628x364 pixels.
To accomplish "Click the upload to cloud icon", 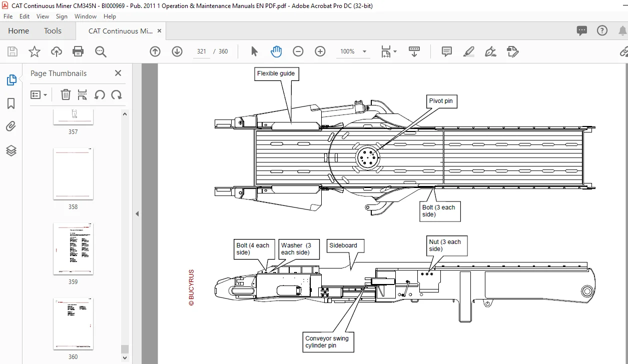I will (x=57, y=51).
